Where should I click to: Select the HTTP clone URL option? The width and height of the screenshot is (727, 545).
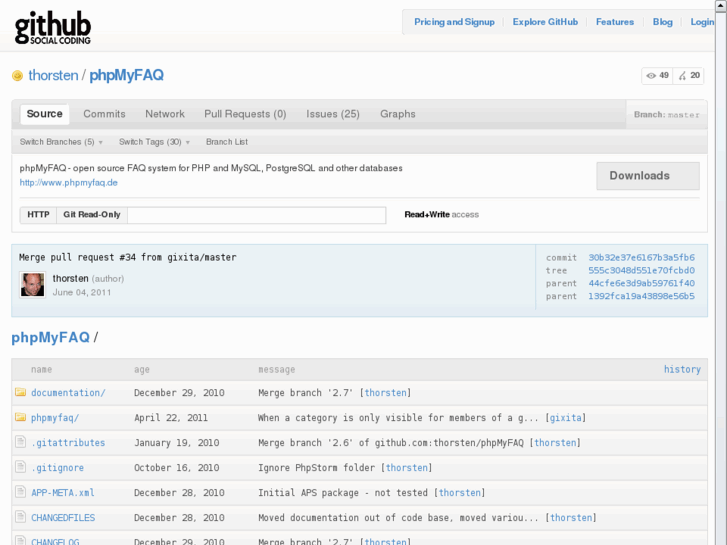[x=38, y=215]
